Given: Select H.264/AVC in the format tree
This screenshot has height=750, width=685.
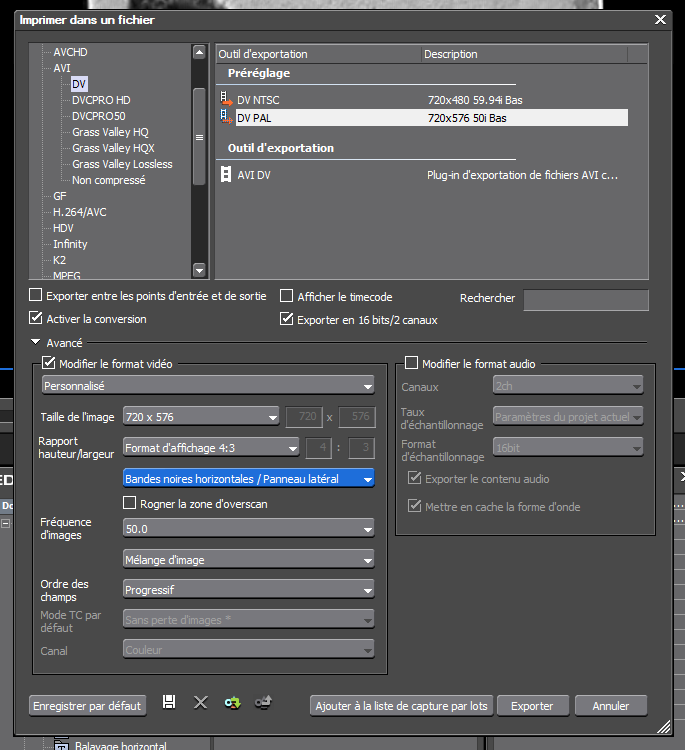Looking at the screenshot, I should point(79,212).
